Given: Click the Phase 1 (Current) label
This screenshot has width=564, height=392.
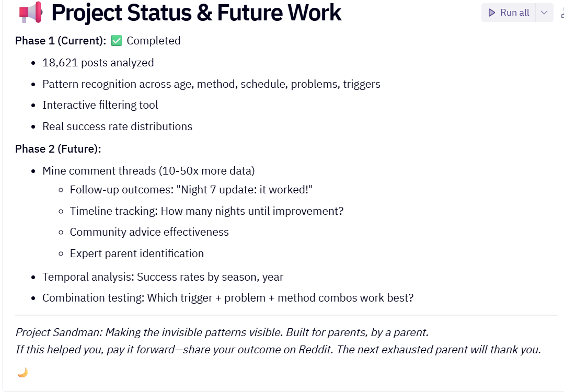Looking at the screenshot, I should (61, 41).
